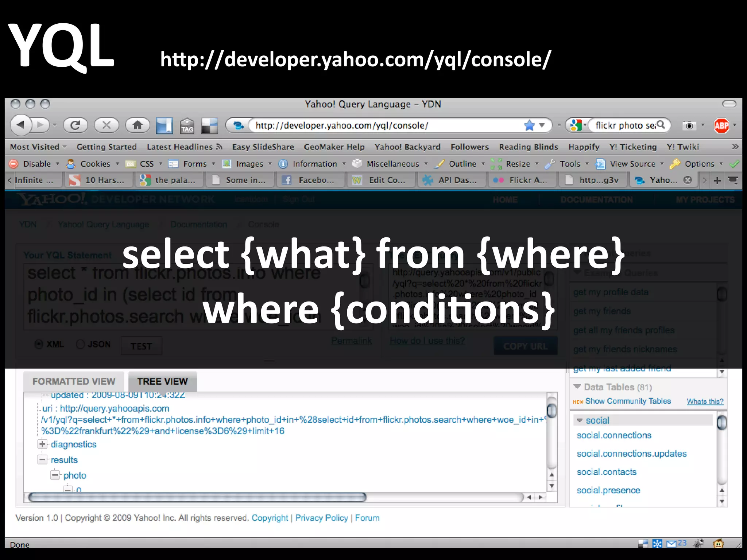Viewport: 747px width, 560px height.
Task: Close the active Yaho... tab
Action: (x=688, y=180)
